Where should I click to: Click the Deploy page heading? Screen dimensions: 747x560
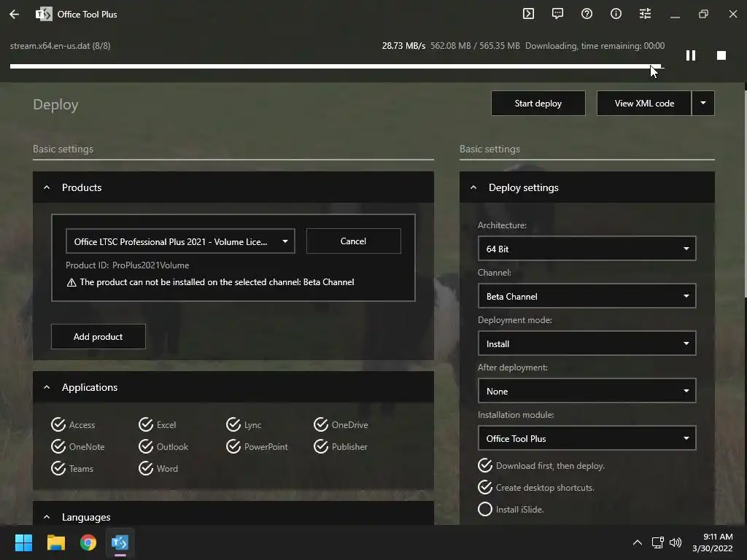point(55,104)
